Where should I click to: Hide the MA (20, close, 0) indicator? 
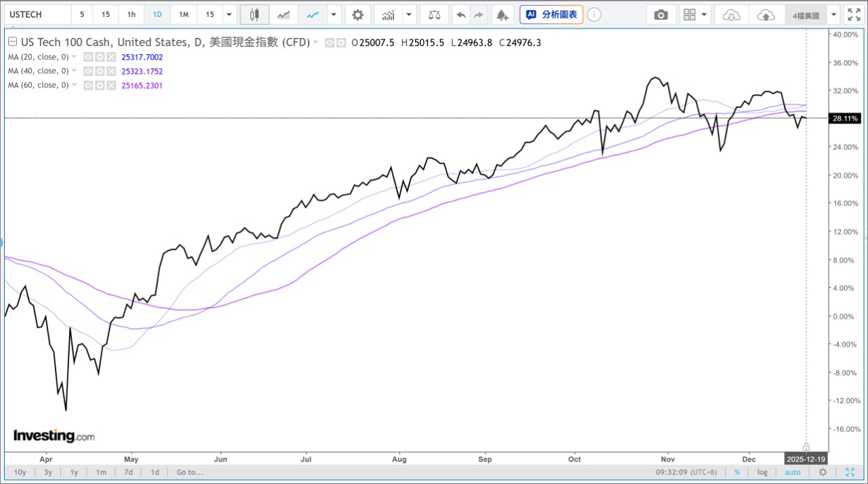[x=88, y=57]
